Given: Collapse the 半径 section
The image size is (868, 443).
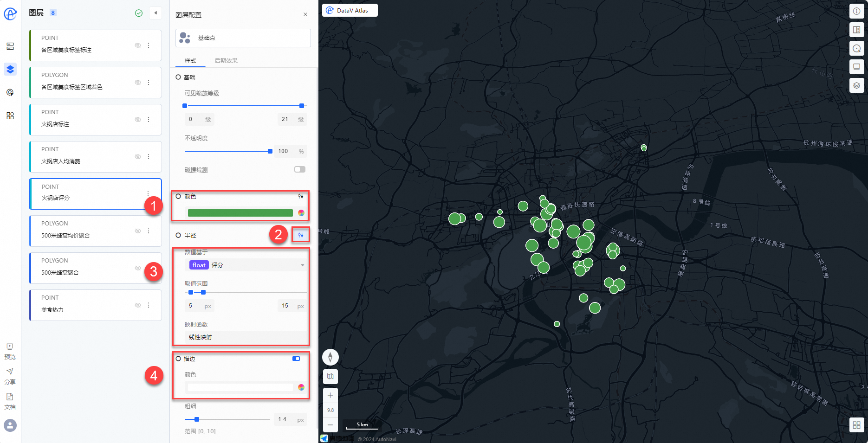Looking at the screenshot, I should 178,236.
